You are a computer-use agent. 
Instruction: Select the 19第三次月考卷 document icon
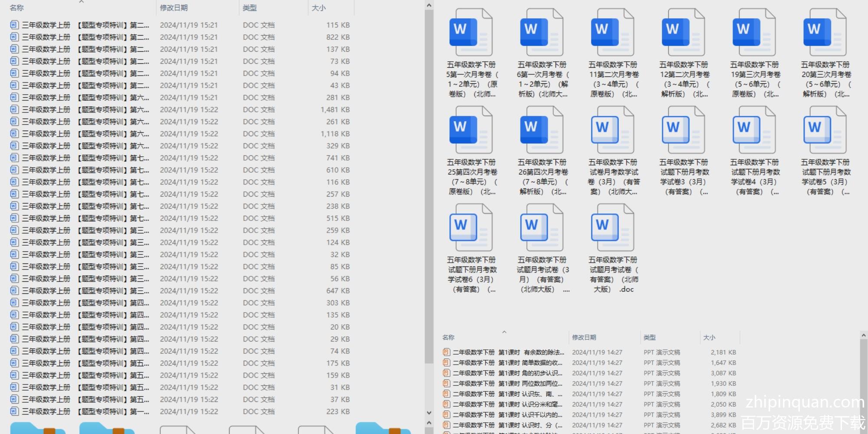pyautogui.click(x=754, y=33)
